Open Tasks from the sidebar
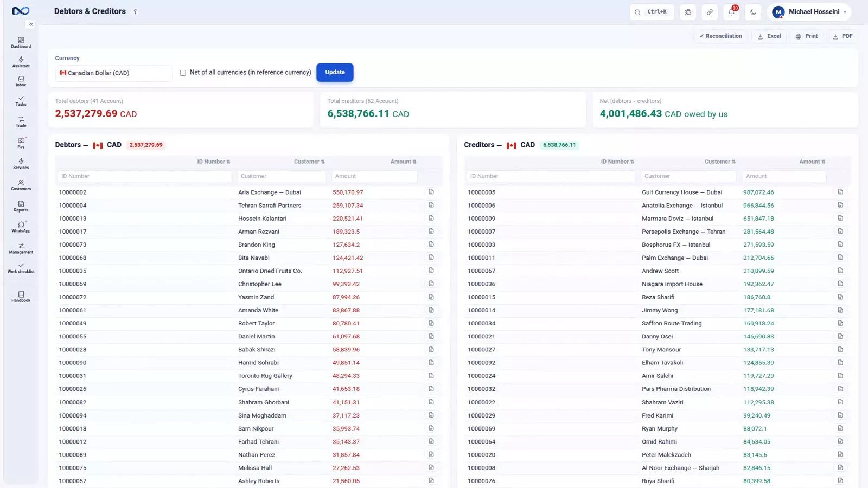 (x=21, y=101)
